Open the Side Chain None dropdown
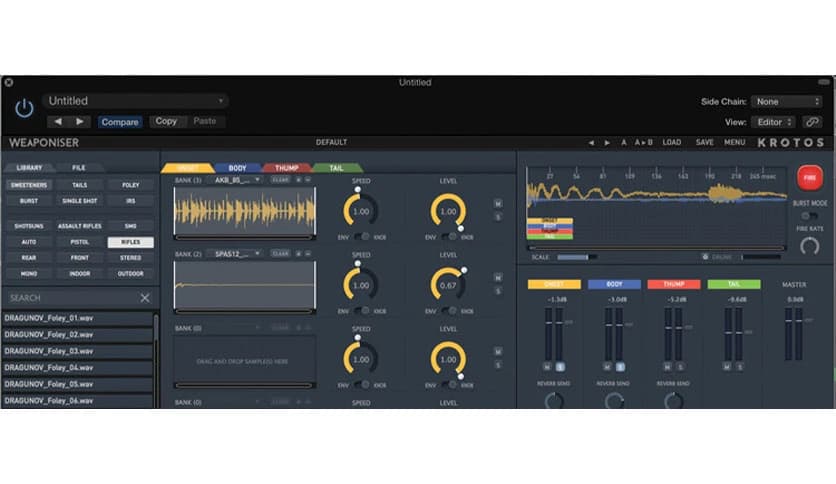Screen dimensions: 836x484 point(786,101)
